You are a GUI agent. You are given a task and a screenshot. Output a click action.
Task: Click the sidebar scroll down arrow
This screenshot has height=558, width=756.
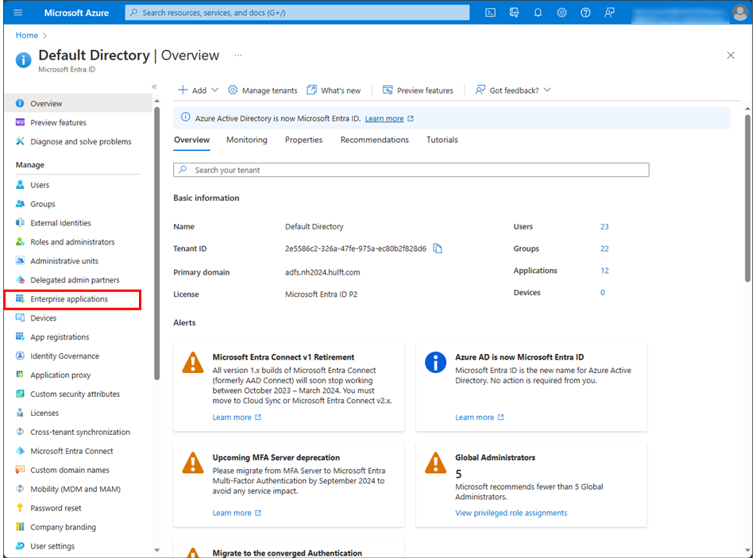click(156, 550)
